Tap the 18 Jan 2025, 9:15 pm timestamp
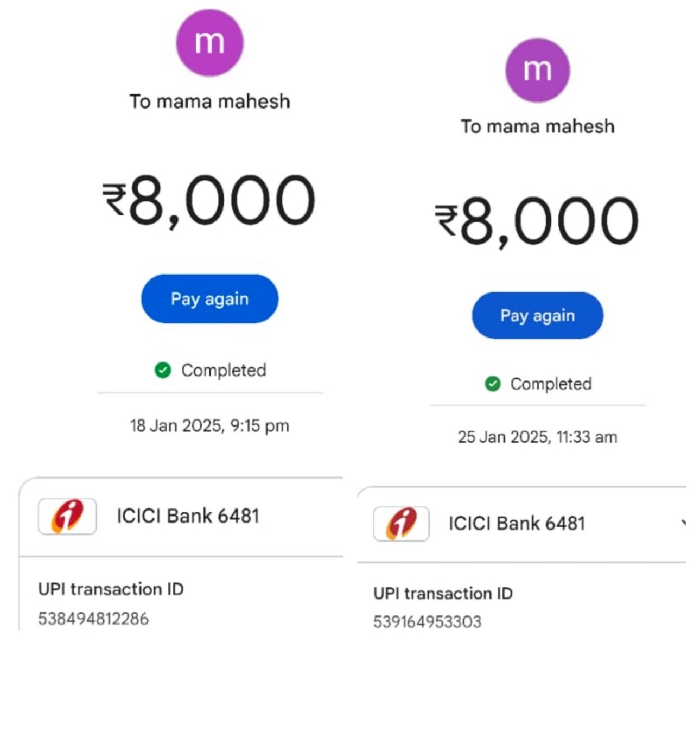 pyautogui.click(x=209, y=426)
